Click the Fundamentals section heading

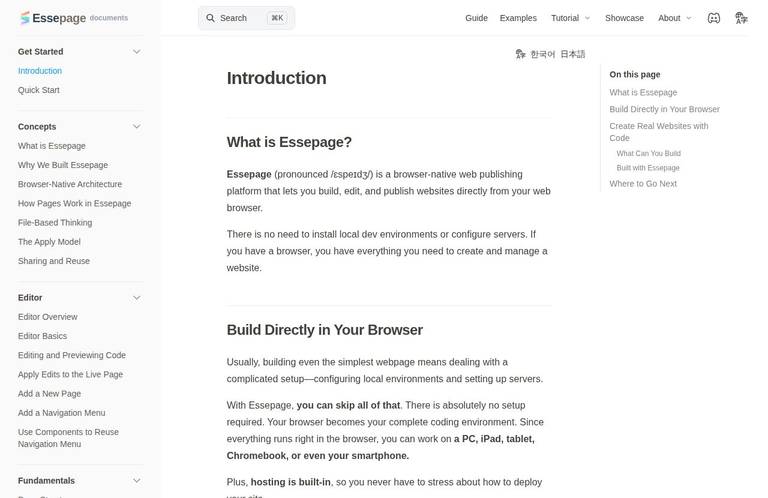click(x=46, y=480)
